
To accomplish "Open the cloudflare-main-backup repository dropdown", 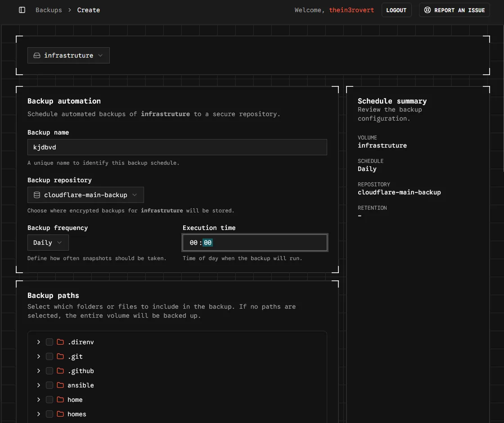I will coord(85,195).
